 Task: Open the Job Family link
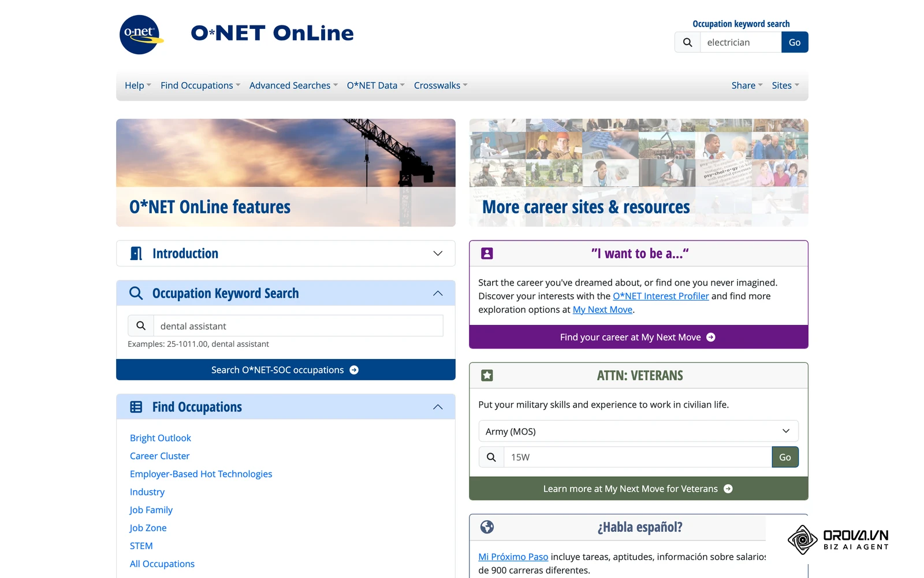coord(151,510)
